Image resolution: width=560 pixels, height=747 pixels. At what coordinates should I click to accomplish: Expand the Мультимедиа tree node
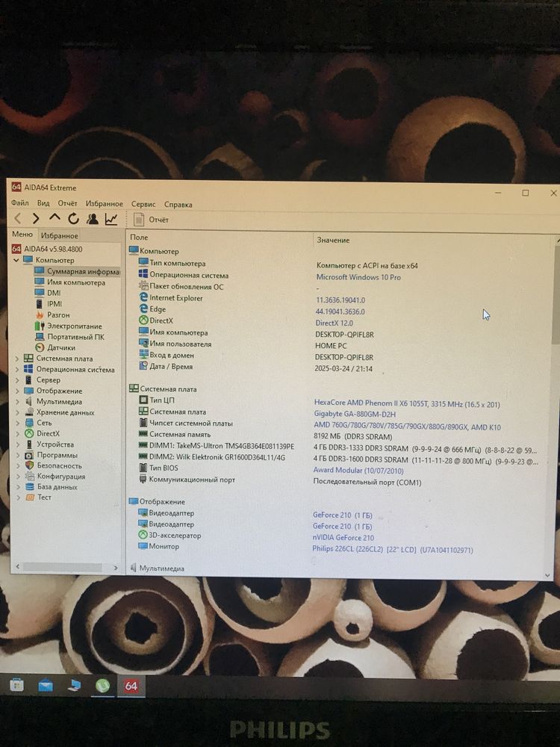[17, 401]
